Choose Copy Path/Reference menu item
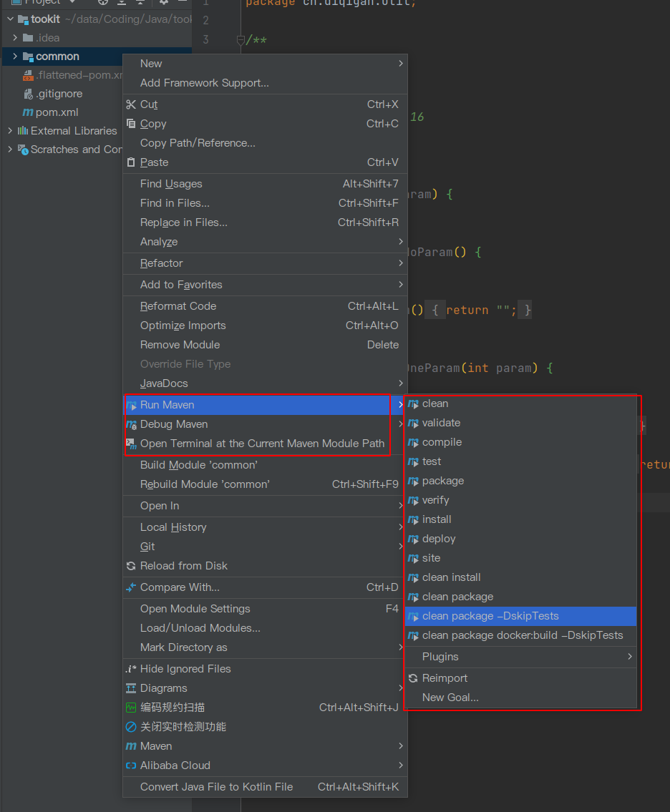Screen dimensions: 670x812 [x=266, y=143]
